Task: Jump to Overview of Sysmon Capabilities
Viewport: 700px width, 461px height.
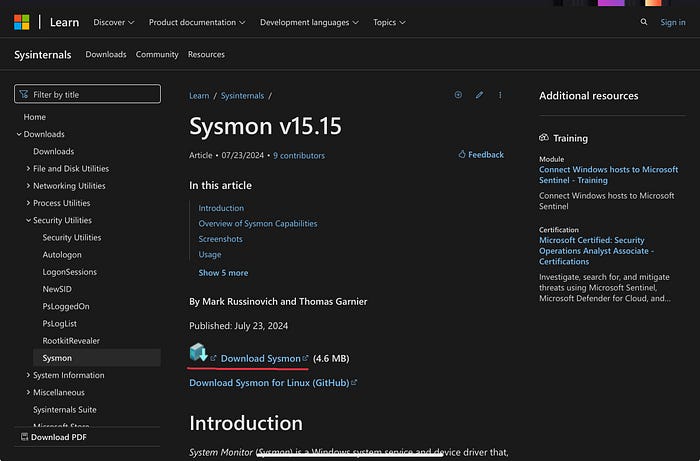Action: [258, 224]
